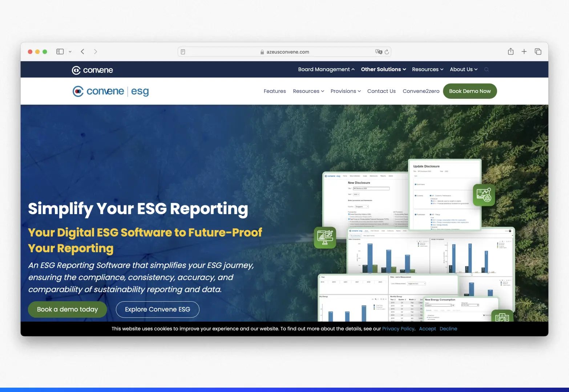Image resolution: width=569 pixels, height=392 pixels.
Task: Expand the About Us dropdown
Action: (x=463, y=69)
